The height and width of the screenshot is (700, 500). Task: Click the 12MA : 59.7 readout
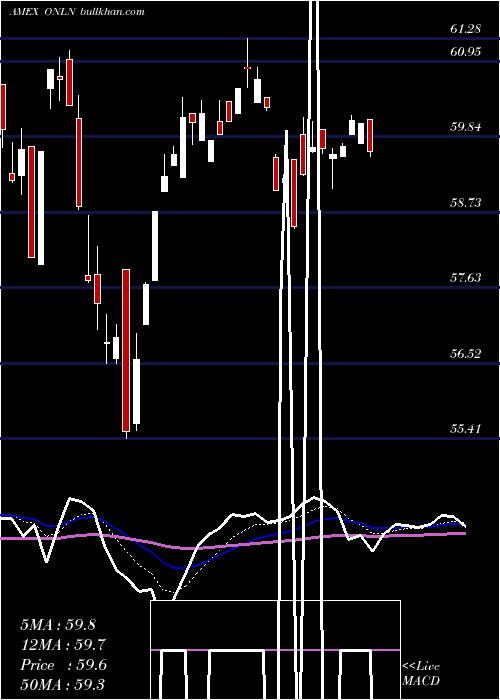[x=64, y=645]
